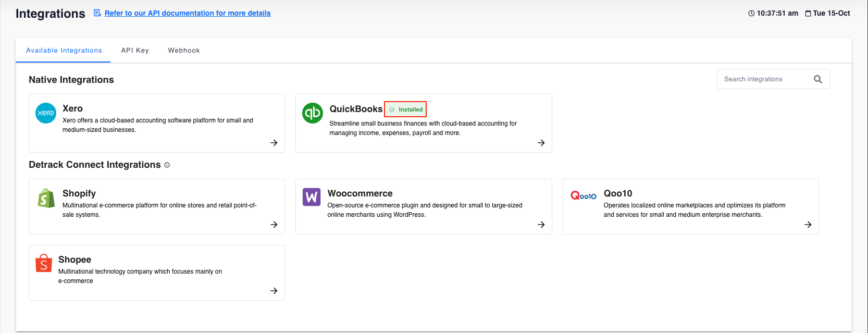The width and height of the screenshot is (868, 333).
Task: Click the 10:37:51 am time text
Action: 777,14
